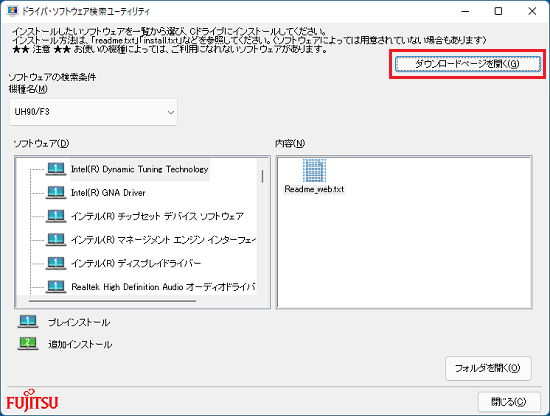The width and height of the screenshot is (550, 416).
Task: Click icon beside Intel(R) Dynamic Tuning Technology
Action: pos(56,169)
